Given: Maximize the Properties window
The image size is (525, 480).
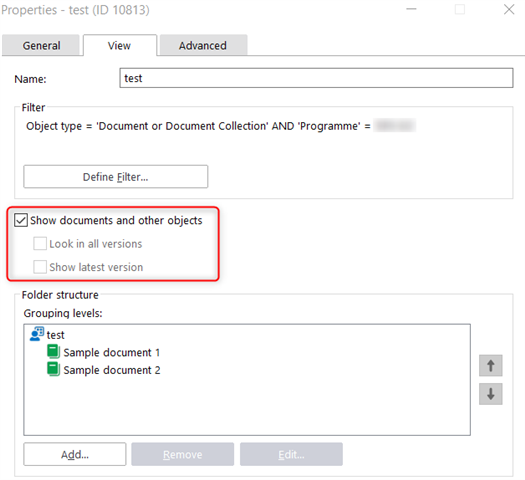Looking at the screenshot, I should tap(460, 9).
